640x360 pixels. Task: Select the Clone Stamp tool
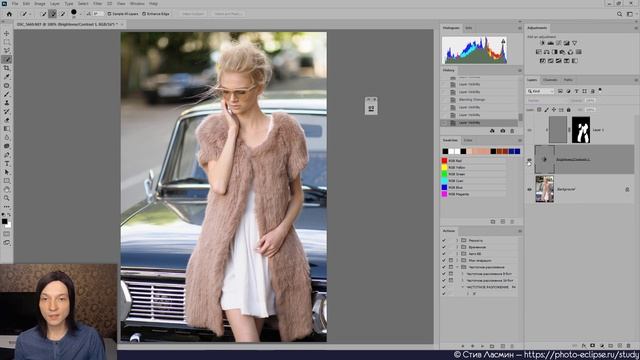[7, 102]
